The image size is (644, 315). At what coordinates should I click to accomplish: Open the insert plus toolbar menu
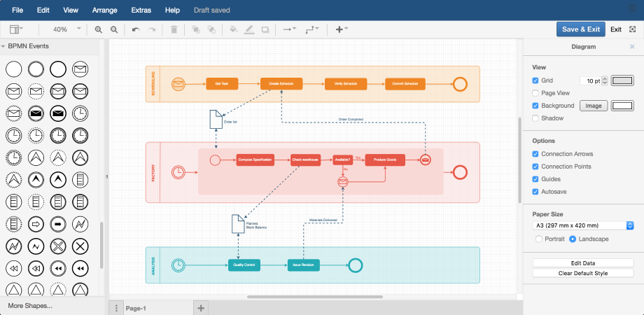[x=341, y=29]
